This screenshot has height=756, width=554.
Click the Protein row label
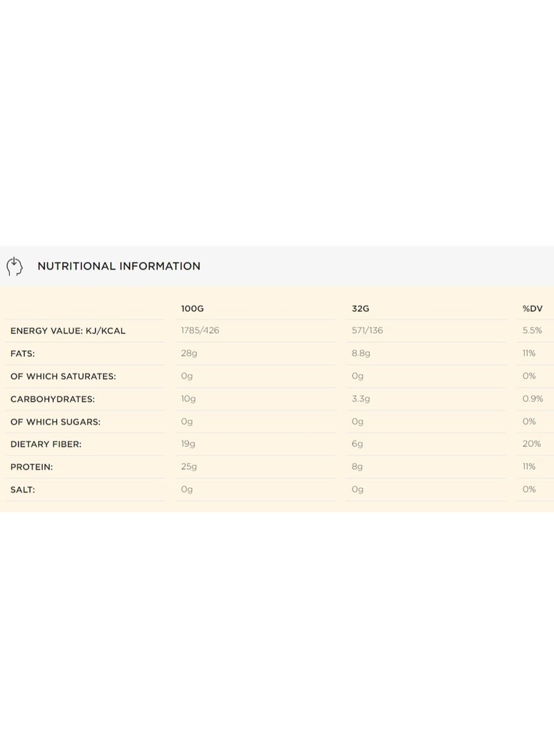[32, 467]
